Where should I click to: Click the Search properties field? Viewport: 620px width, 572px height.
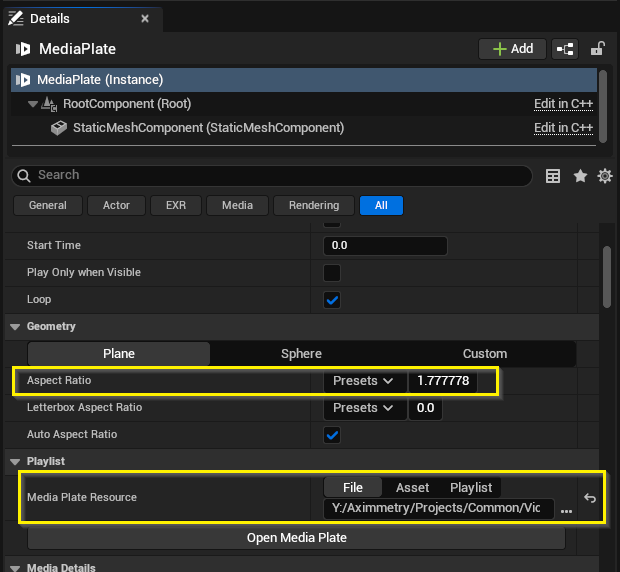click(270, 175)
